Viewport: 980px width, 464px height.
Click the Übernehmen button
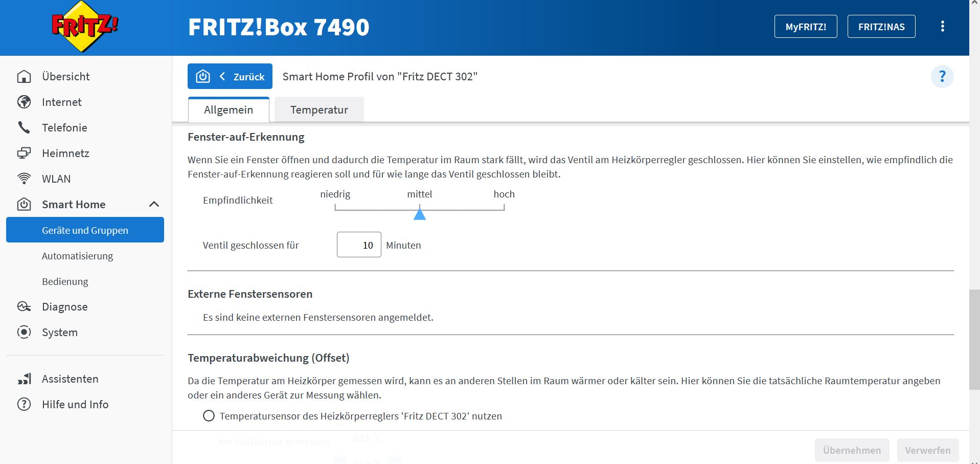point(852,450)
